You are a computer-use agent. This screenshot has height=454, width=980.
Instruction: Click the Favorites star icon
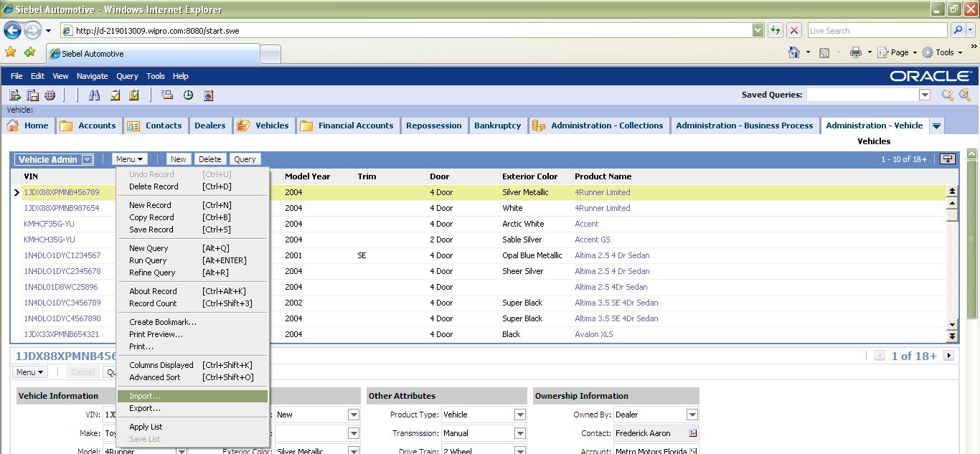tap(10, 52)
